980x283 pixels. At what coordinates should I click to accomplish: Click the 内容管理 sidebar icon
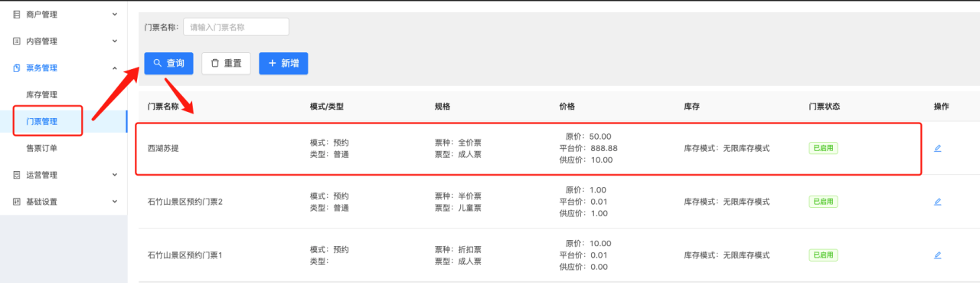click(17, 41)
